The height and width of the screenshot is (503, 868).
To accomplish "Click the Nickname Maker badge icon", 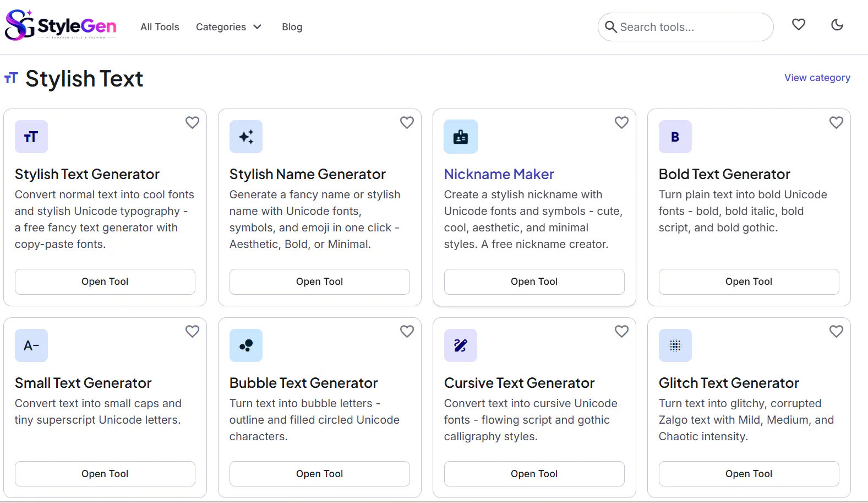I will pyautogui.click(x=461, y=137).
